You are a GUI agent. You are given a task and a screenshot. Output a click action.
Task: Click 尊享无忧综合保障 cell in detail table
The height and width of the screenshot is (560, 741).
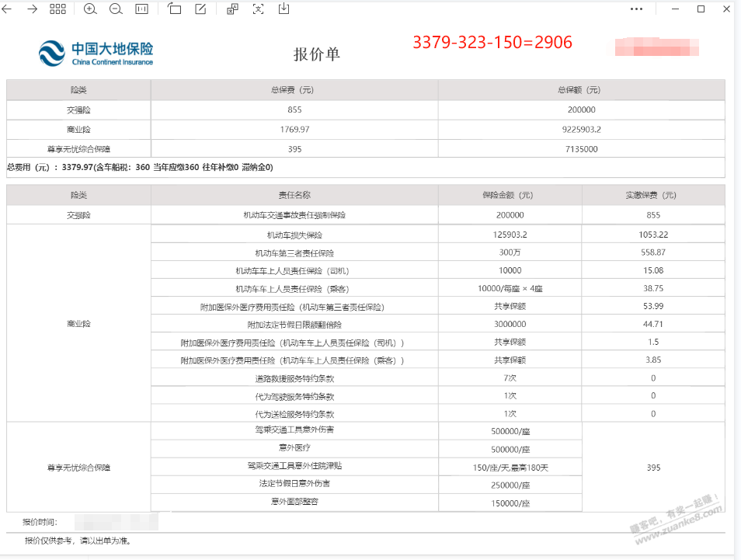pos(78,468)
